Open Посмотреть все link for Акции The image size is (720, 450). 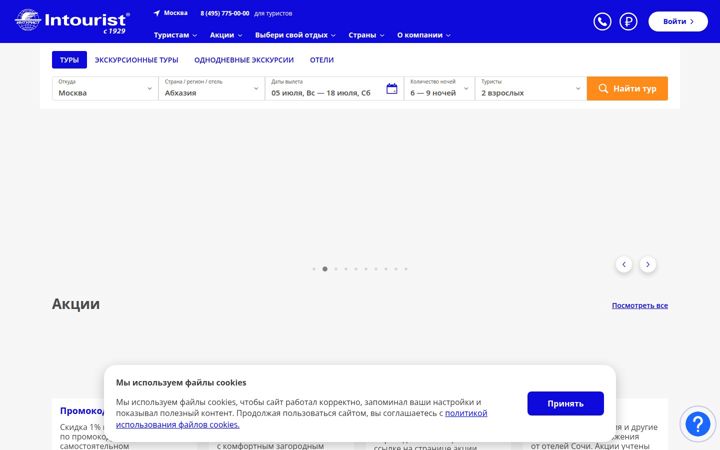click(640, 305)
